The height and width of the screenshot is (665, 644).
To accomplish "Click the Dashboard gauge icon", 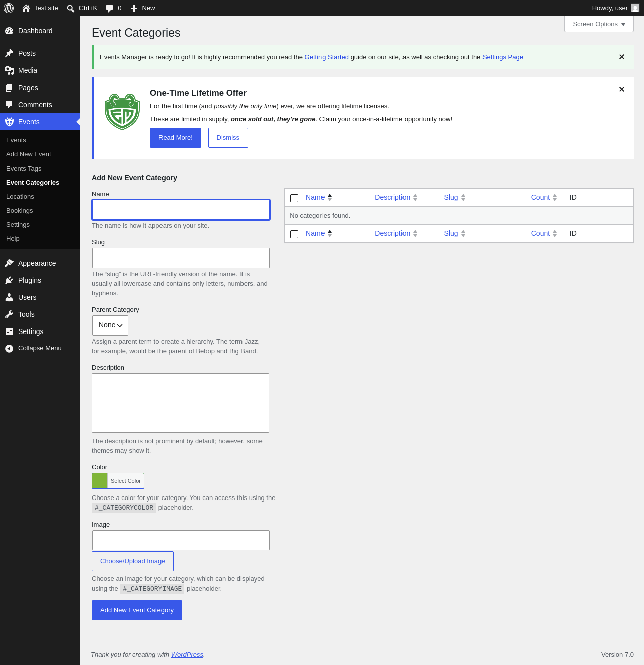I will tap(9, 31).
